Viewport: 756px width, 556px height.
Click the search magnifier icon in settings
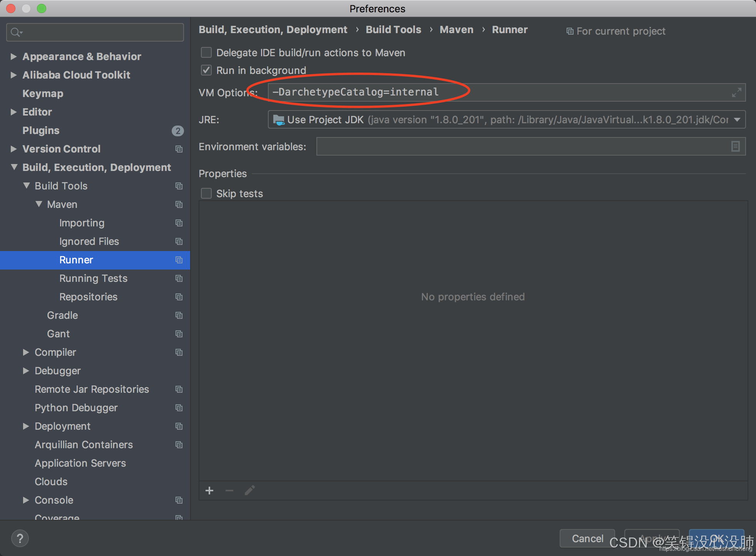coord(16,32)
